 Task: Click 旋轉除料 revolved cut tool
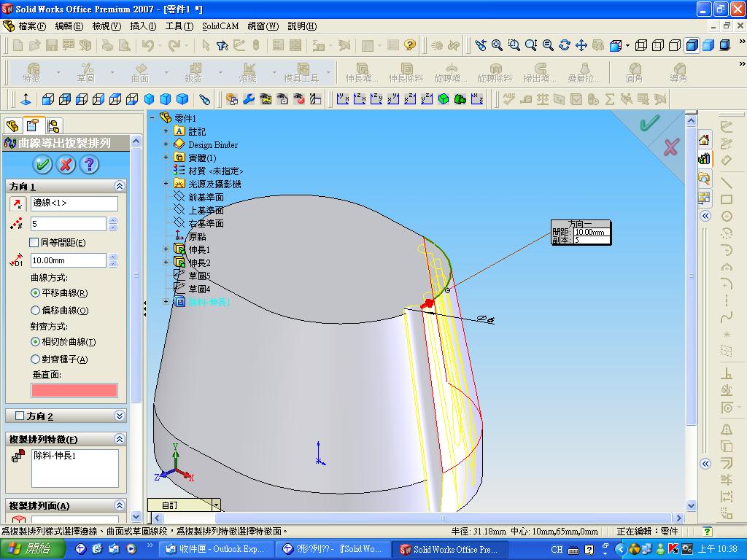(495, 72)
